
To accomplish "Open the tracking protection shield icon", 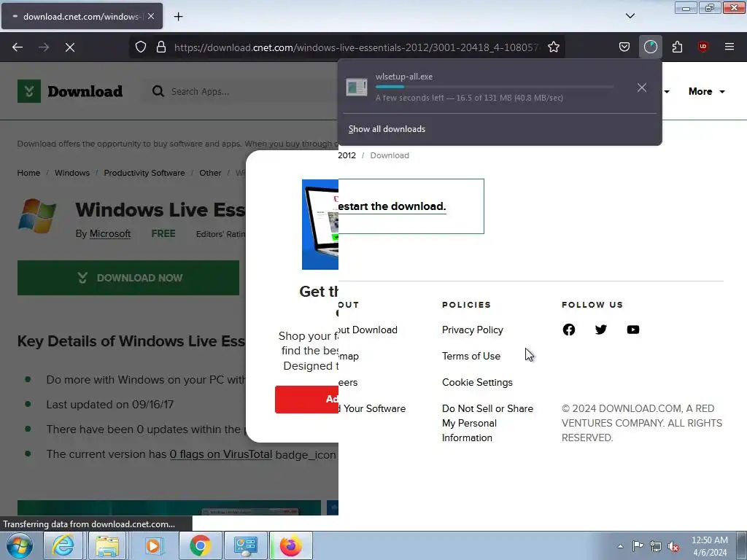I will (x=141, y=47).
